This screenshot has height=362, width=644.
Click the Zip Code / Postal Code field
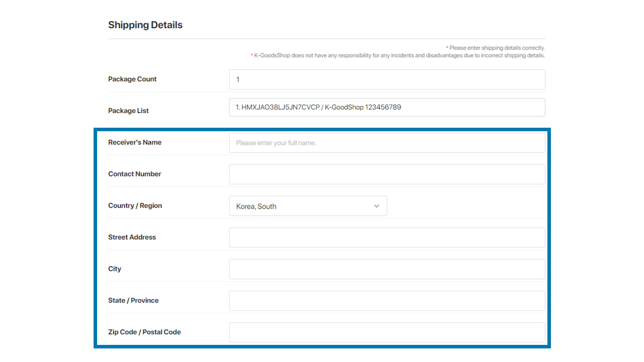click(x=386, y=332)
